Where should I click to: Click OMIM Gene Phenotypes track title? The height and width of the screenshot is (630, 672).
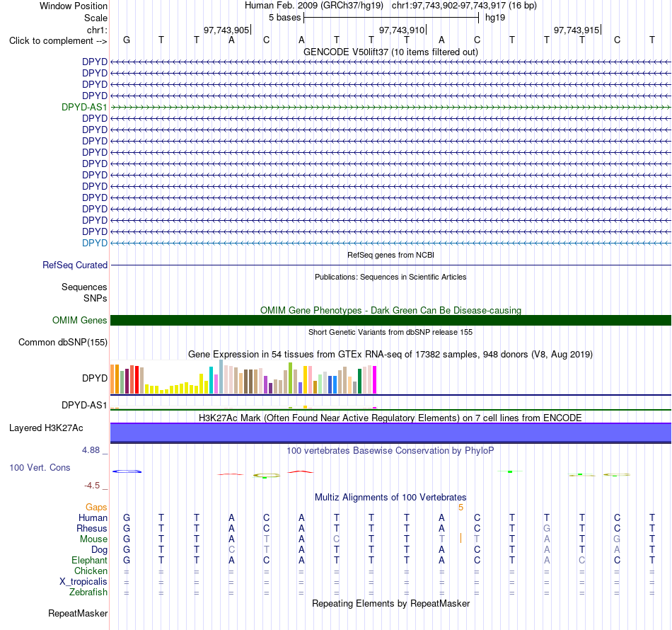[390, 310]
